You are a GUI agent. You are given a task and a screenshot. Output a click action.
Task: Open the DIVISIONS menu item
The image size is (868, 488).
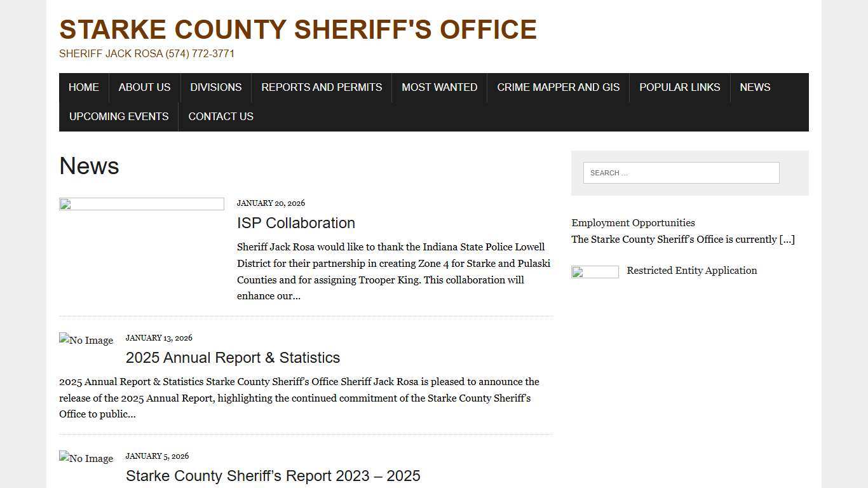coord(215,87)
